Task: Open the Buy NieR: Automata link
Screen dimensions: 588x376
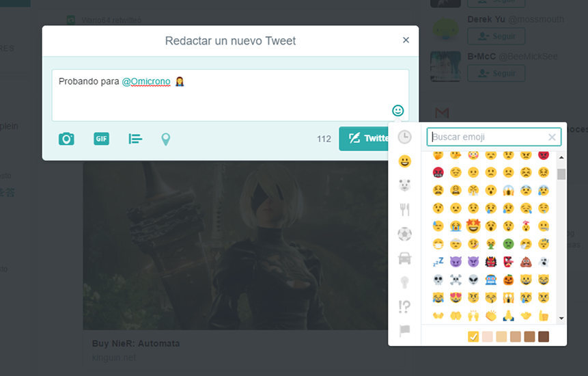Action: pyautogui.click(x=136, y=343)
